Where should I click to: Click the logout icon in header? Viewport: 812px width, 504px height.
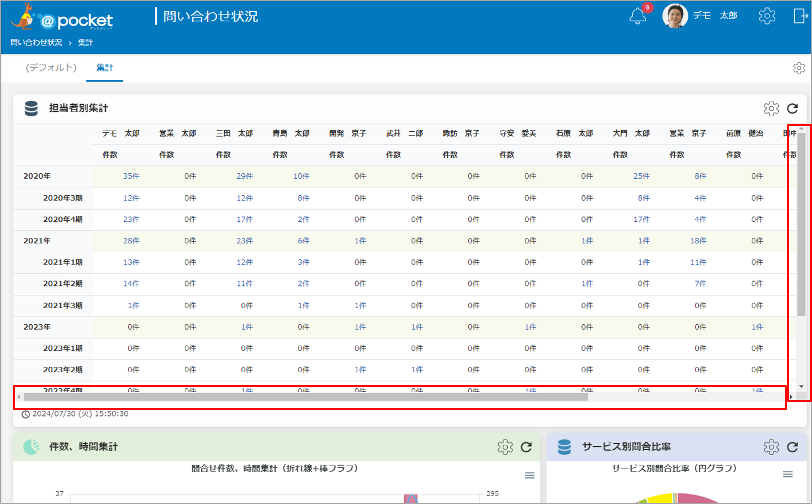801,16
